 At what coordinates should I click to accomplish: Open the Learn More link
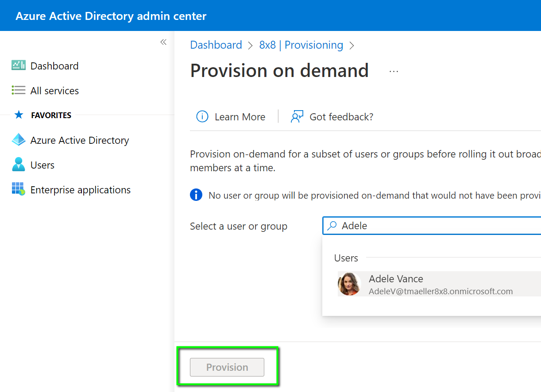click(240, 117)
